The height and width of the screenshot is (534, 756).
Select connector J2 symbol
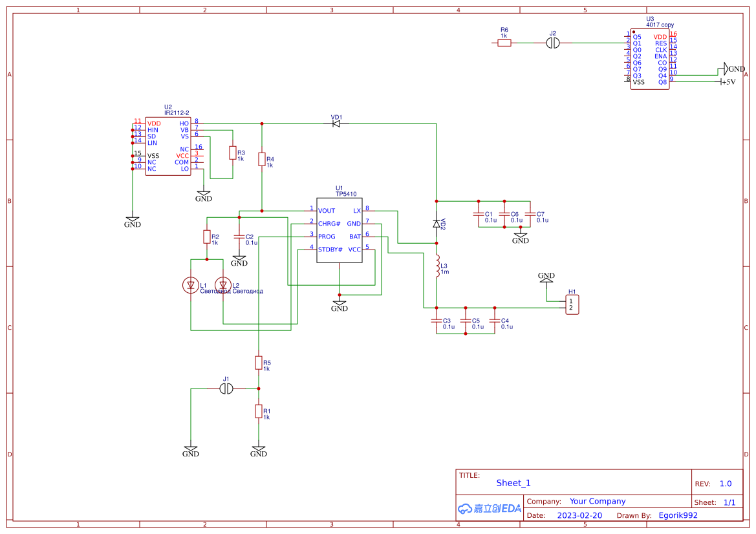pos(552,43)
